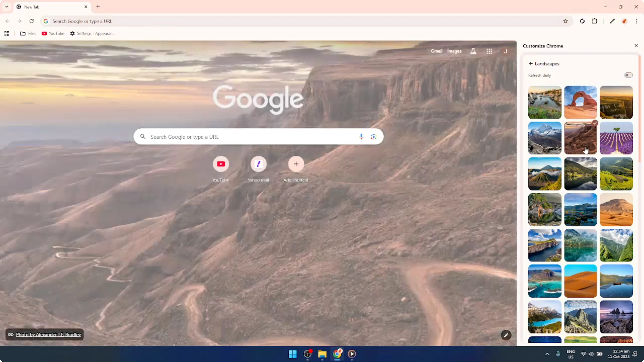The width and height of the screenshot is (644, 362).
Task: Go back from Landscapes using the arrow
Action: pos(531,64)
